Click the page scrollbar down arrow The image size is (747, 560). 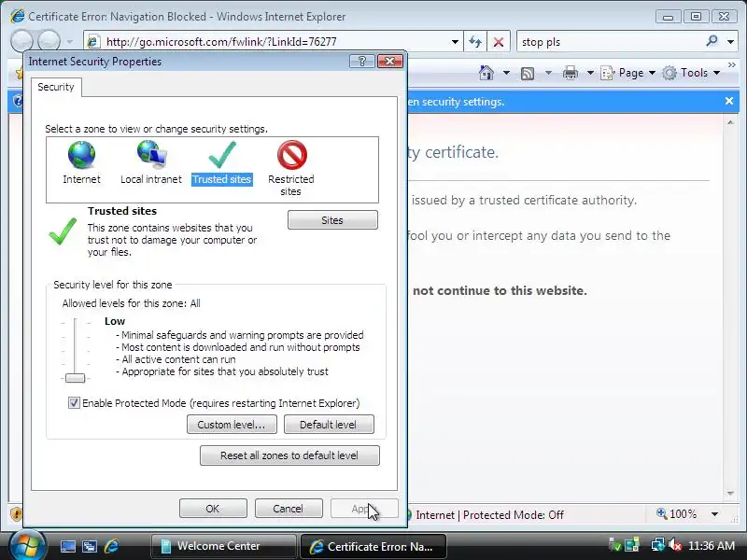tap(730, 494)
